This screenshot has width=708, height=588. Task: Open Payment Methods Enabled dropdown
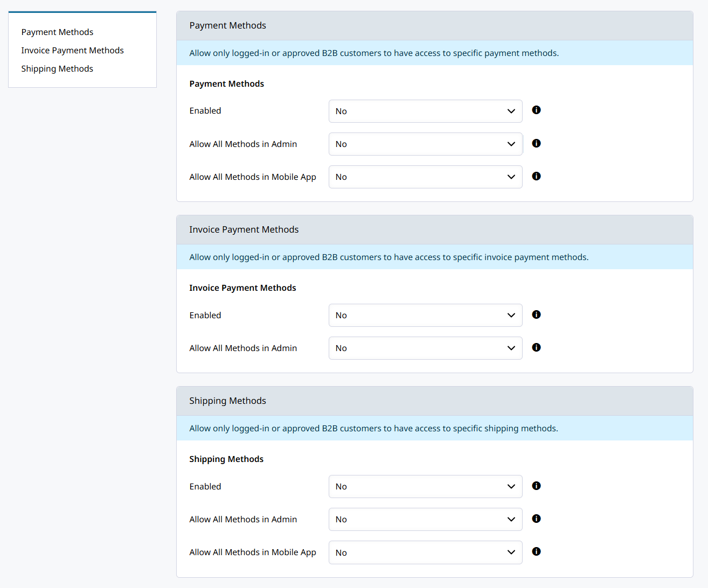[426, 111]
